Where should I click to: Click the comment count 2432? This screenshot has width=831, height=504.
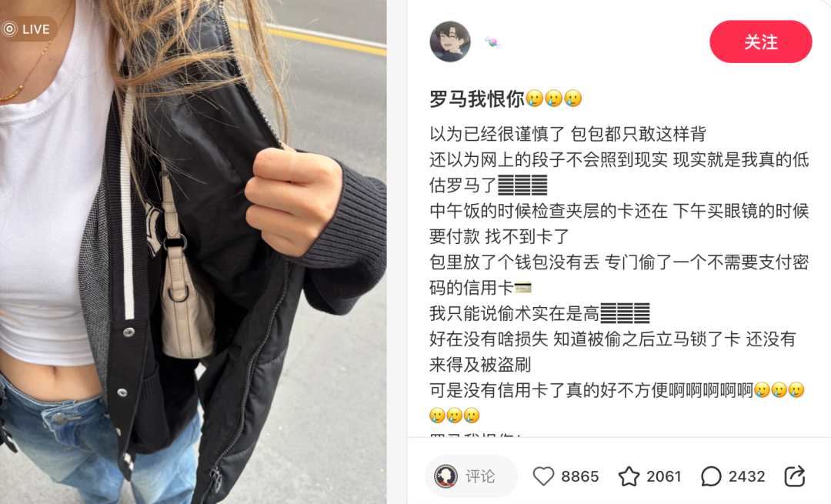(746, 476)
